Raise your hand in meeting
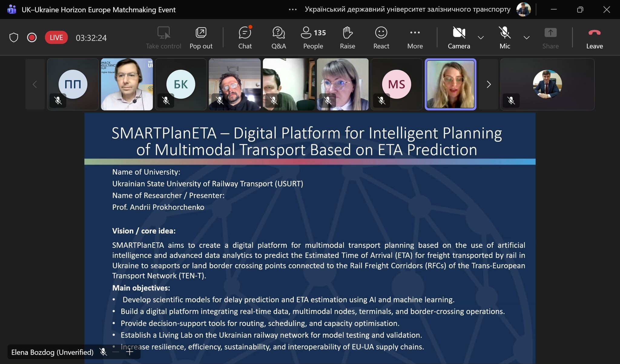Image resolution: width=620 pixels, height=364 pixels. (x=347, y=38)
